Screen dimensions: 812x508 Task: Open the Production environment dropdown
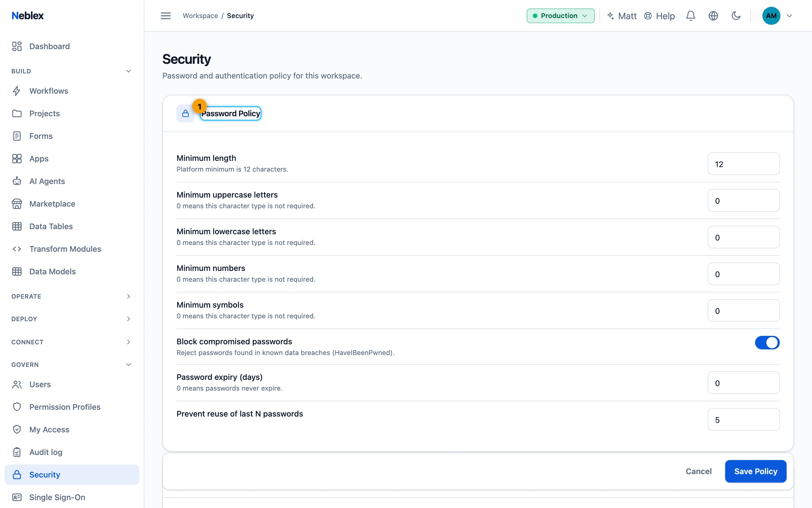click(560, 16)
